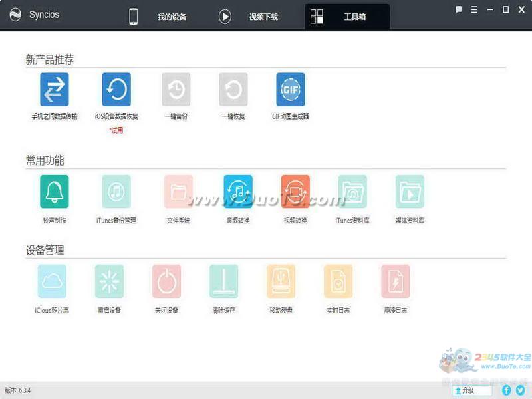Click the 一键备份 one-click backup icon
The image size is (532, 399).
pyautogui.click(x=176, y=90)
